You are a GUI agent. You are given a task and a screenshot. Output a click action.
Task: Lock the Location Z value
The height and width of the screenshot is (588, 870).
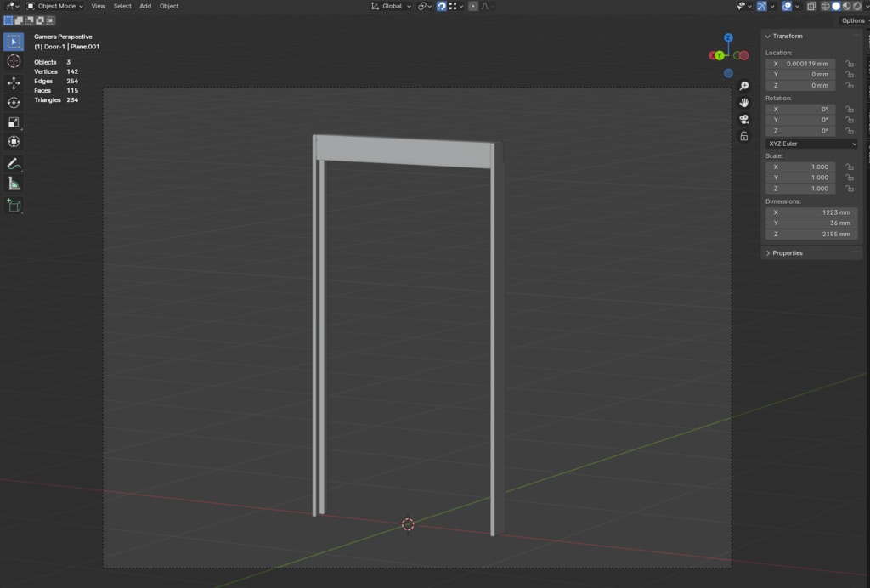849,86
